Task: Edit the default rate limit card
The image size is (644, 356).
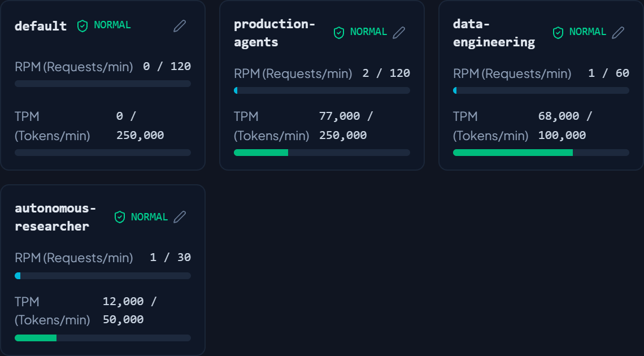Action: point(180,26)
